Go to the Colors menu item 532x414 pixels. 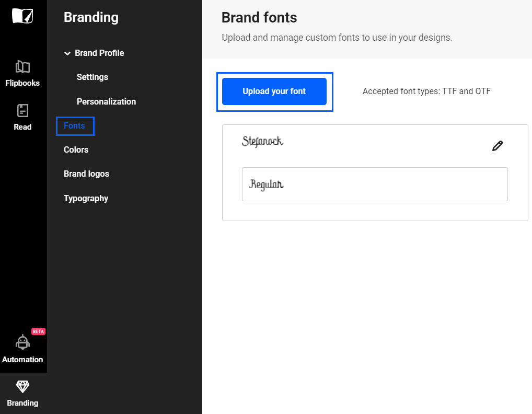click(x=76, y=149)
